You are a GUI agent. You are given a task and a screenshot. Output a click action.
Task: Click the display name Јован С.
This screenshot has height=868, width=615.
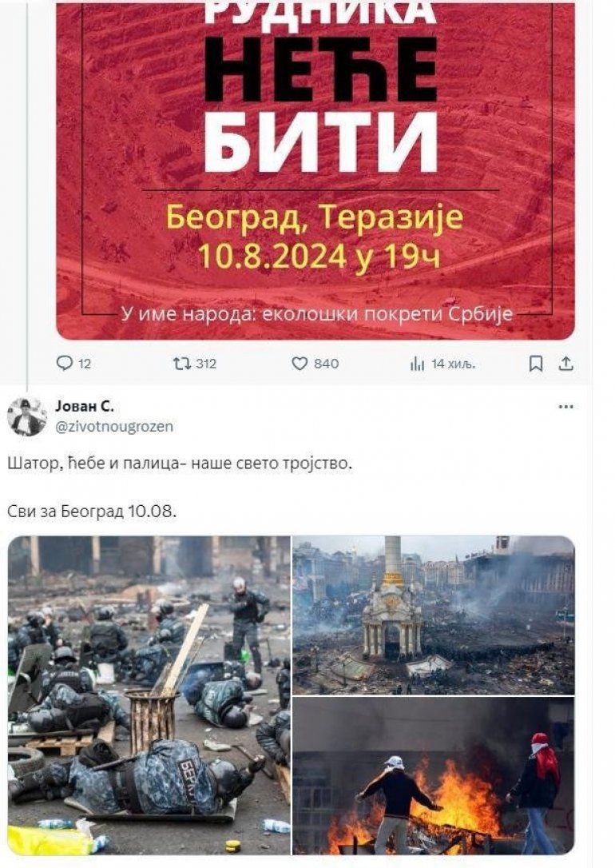85,406
